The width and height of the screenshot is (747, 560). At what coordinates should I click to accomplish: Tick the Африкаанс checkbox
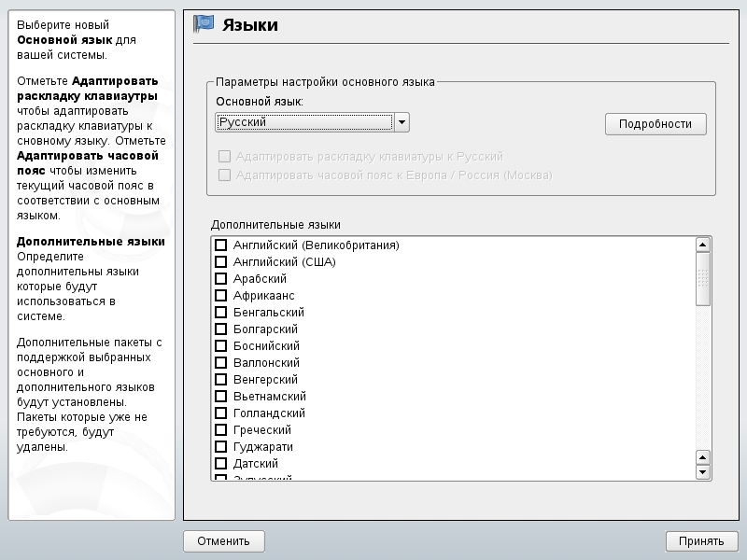221,296
